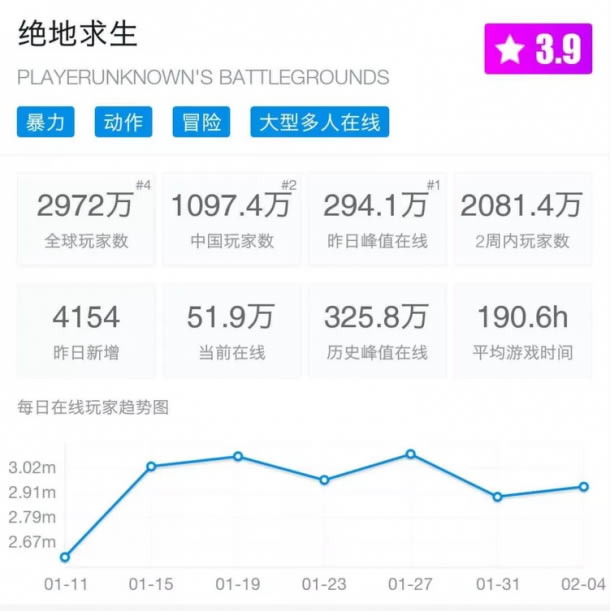Select the 01-31 chart data point
Viewport: 610px width, 611px height.
pyautogui.click(x=497, y=497)
